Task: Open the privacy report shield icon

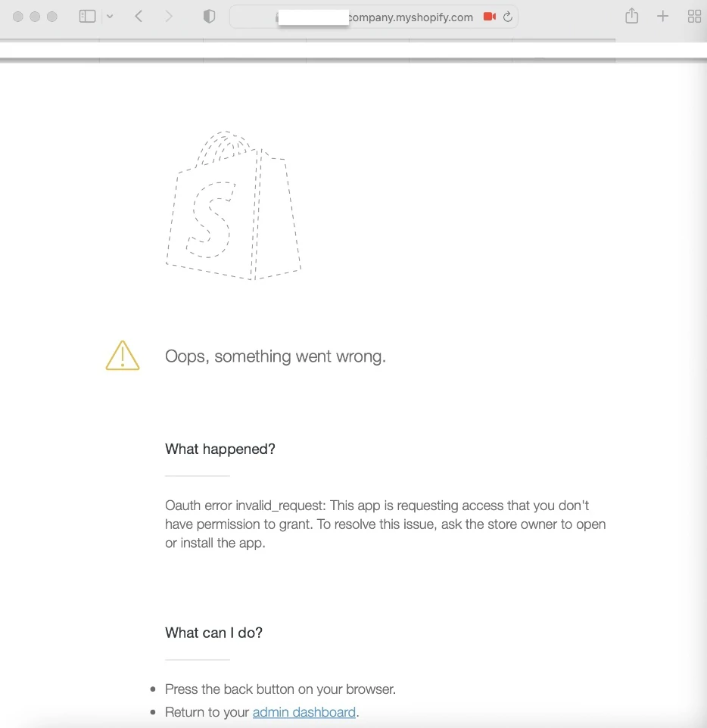Action: pos(210,17)
